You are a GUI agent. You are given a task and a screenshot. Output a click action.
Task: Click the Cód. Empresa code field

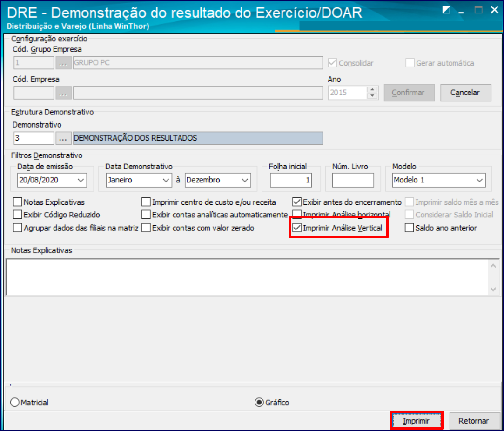click(34, 93)
